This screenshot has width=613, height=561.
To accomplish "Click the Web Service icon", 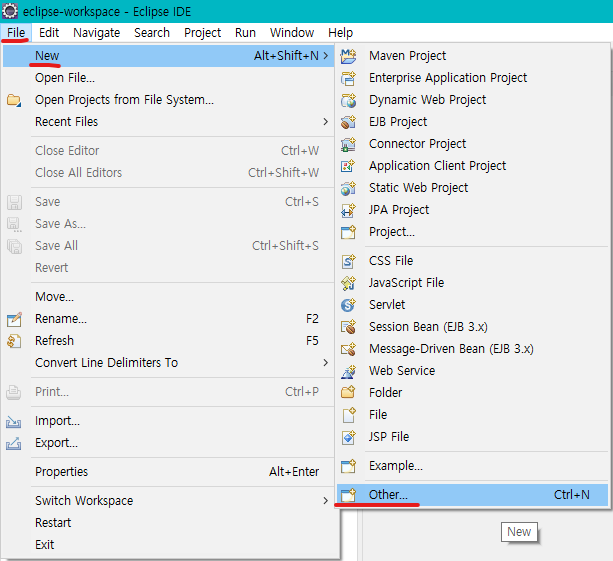I will coord(348,371).
